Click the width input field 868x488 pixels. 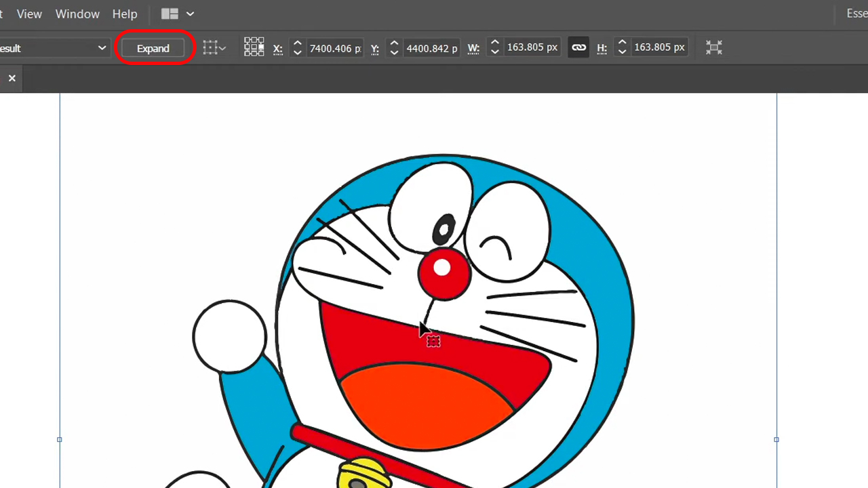532,47
